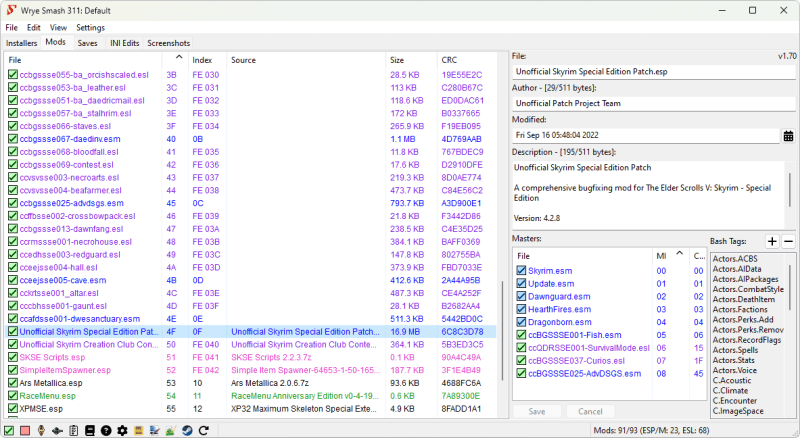Switch to the Saves tab
This screenshot has height=438, width=800.
pyautogui.click(x=87, y=43)
